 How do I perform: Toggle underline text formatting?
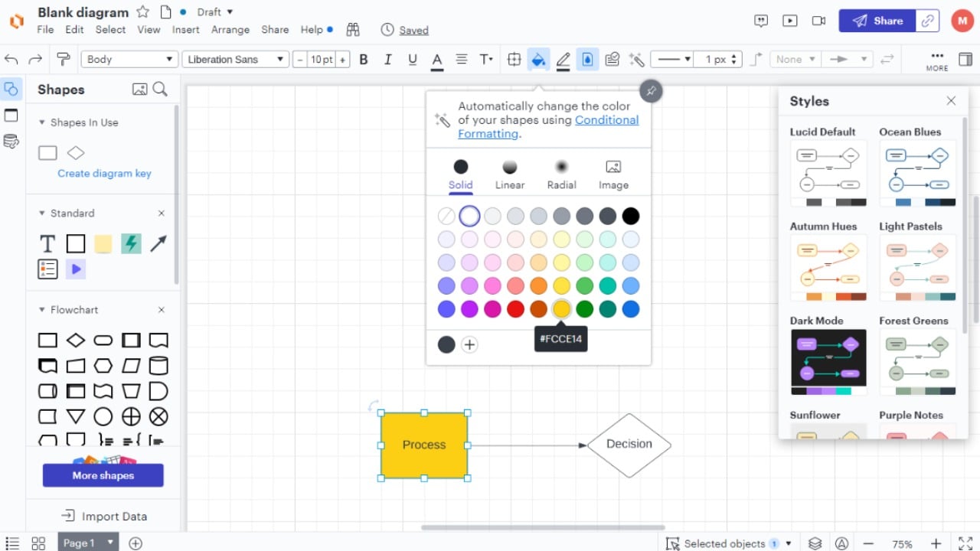pos(413,60)
